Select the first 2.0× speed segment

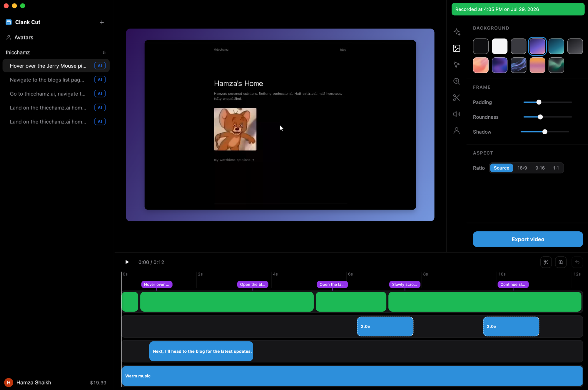click(x=385, y=326)
